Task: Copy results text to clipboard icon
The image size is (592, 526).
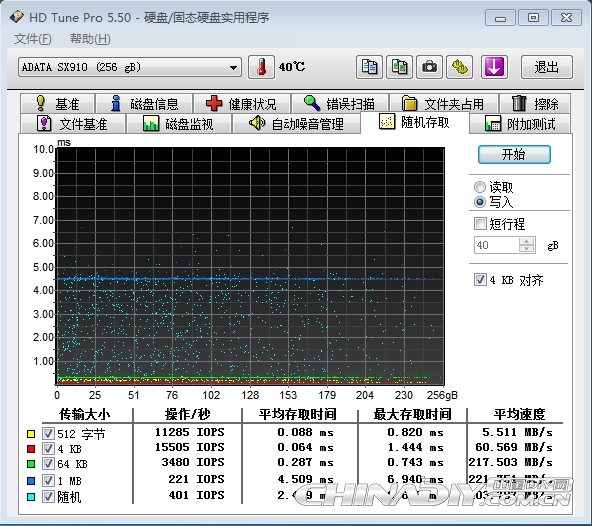Action: pyautogui.click(x=369, y=67)
